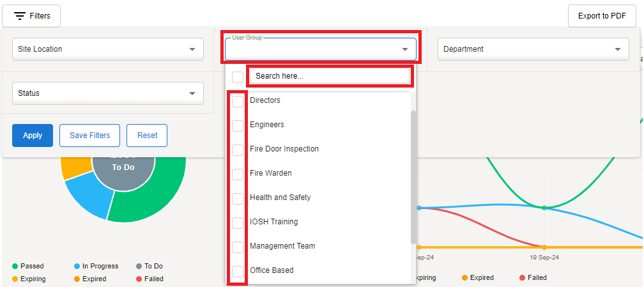Enable the Fire Door Inspection checkbox

pos(238,150)
